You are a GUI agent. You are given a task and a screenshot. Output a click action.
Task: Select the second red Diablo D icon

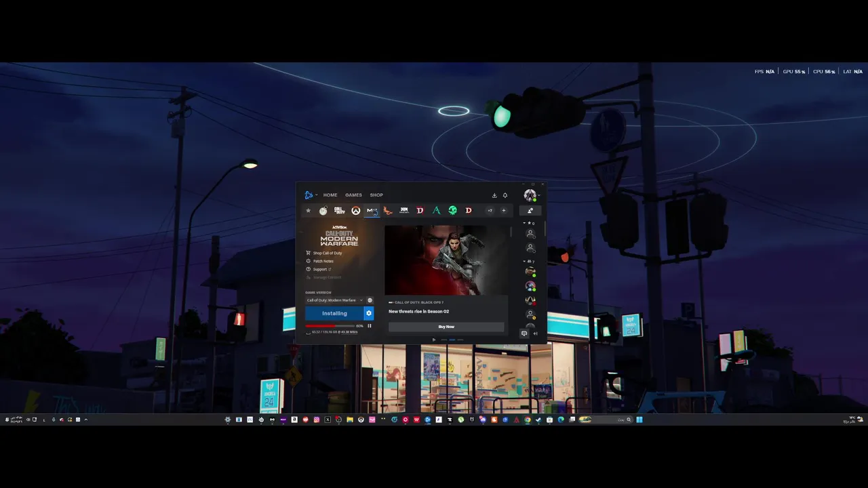coord(469,211)
